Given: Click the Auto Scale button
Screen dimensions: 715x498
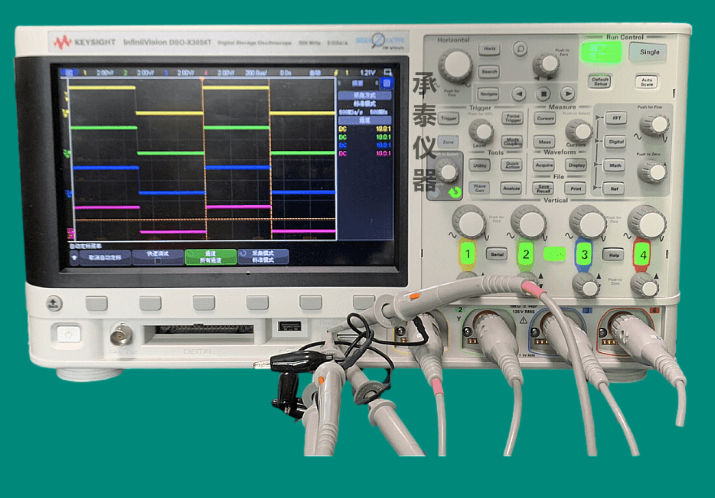Looking at the screenshot, I should coord(647,82).
